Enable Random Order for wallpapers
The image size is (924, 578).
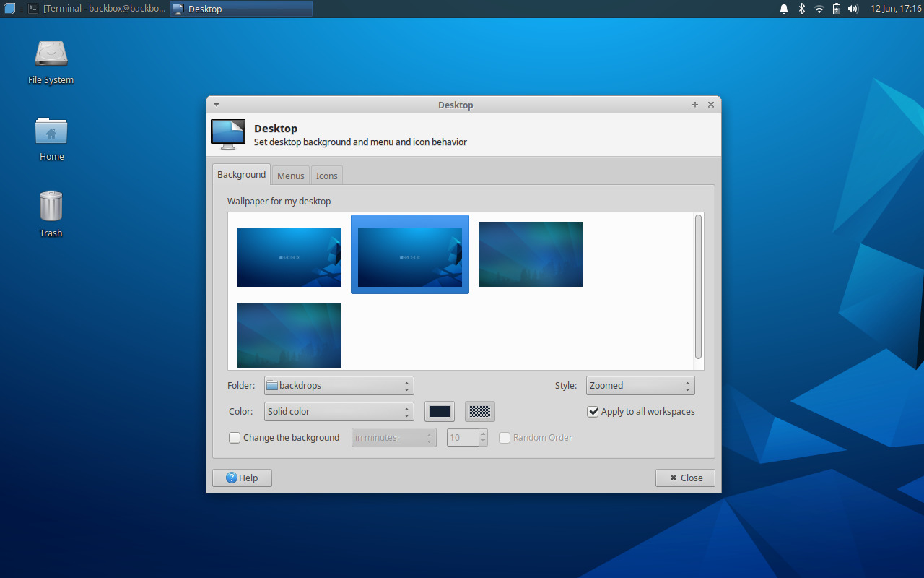coord(504,437)
